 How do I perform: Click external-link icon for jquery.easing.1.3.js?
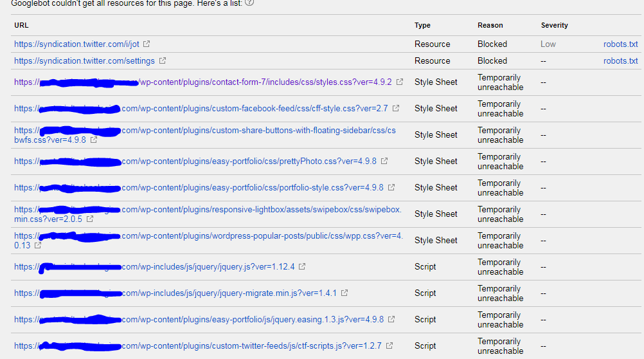click(391, 320)
